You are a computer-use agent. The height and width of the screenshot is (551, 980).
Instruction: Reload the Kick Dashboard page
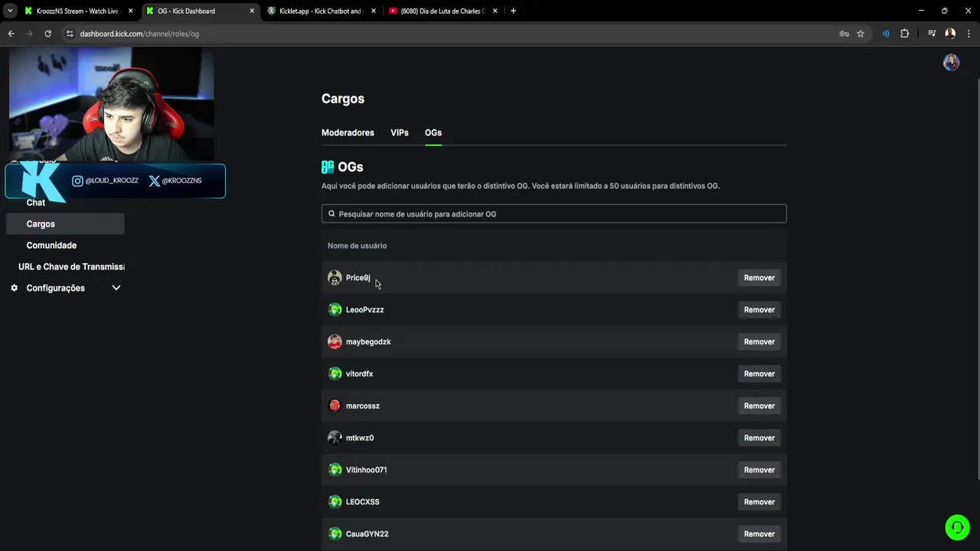click(47, 34)
